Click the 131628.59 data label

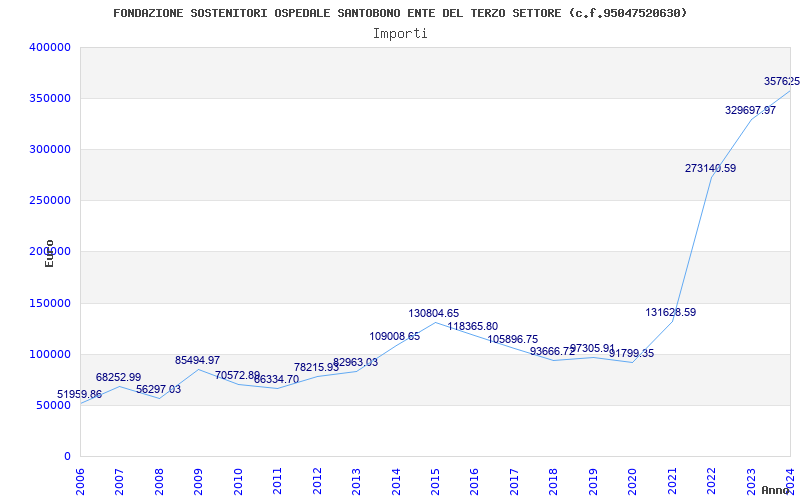(670, 312)
